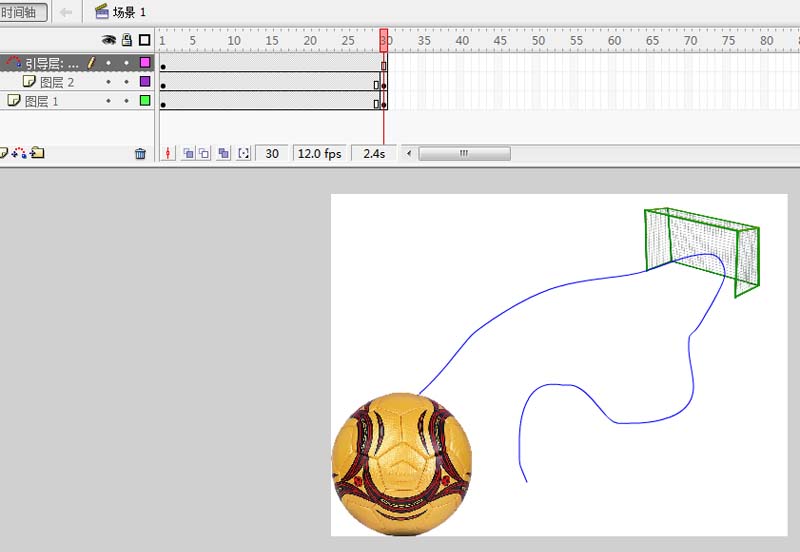The width and height of the screenshot is (800, 552).
Task: Select the green goal net on stage
Action: 702,252
